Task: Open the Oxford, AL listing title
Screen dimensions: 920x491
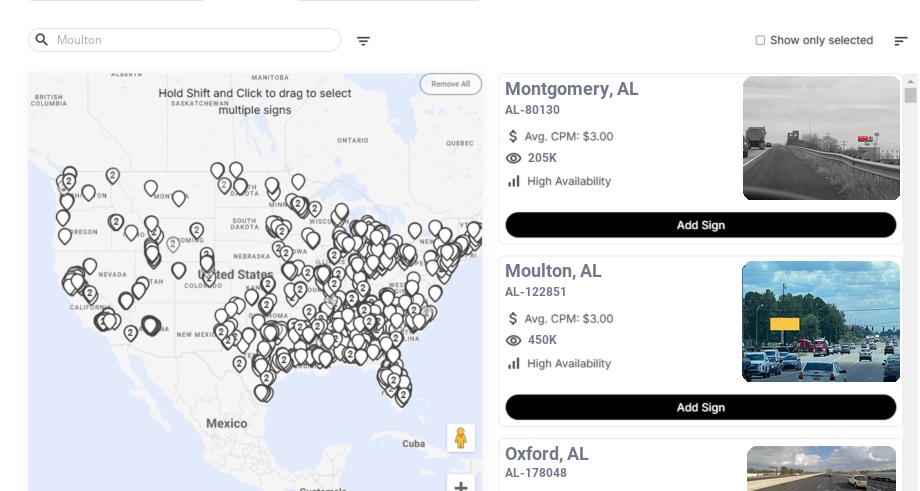Action: (547, 454)
